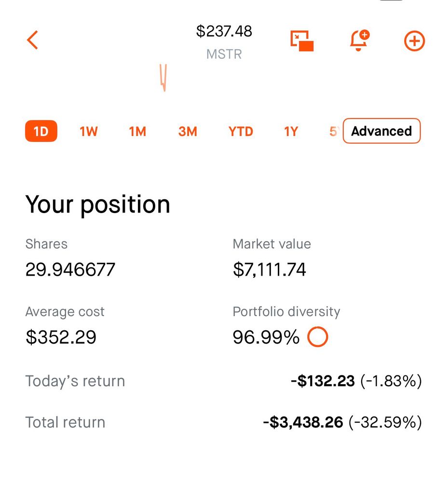The image size is (448, 482).
Task: Select the partially hidden 5Y range
Action: (x=334, y=132)
